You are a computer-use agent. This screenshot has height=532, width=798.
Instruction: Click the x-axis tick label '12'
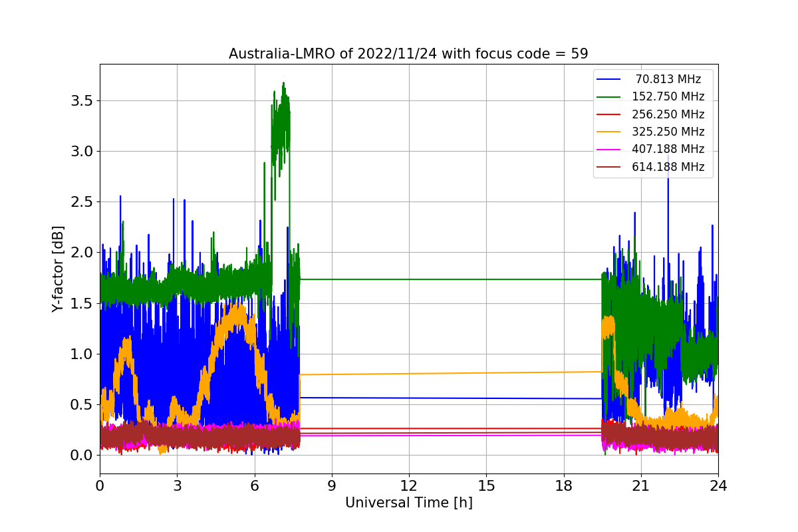pyautogui.click(x=409, y=485)
